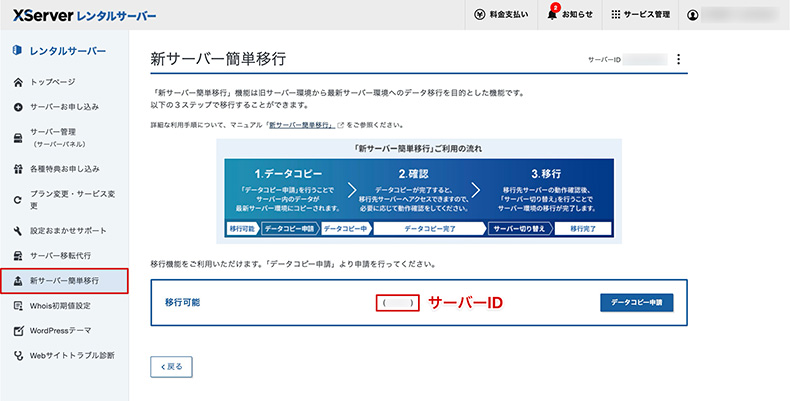Open 料金支払い in the top bar
Screen dimensions: 790x401
point(501,15)
